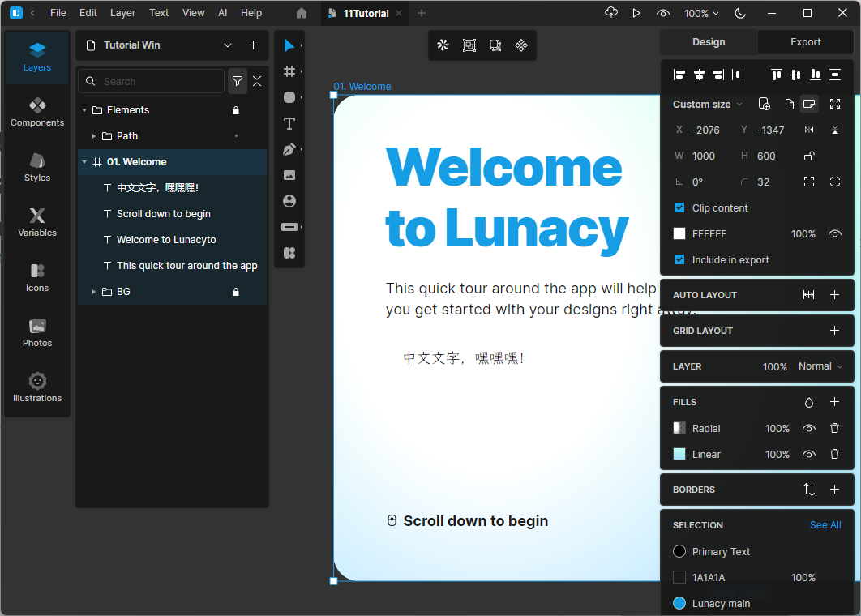Switch to the 11Tutorial document tab
This screenshot has width=861, height=616.
366,13
